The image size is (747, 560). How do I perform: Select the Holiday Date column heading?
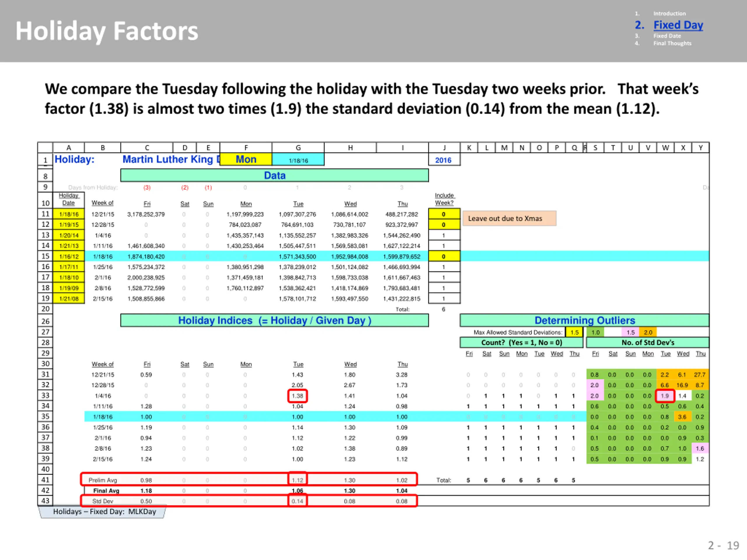pyautogui.click(x=69, y=199)
